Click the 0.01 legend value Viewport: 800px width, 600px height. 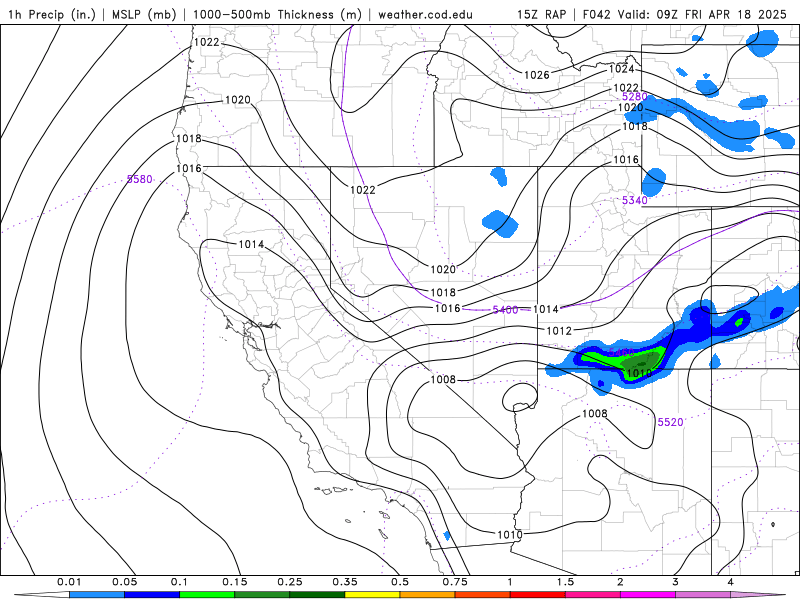pos(69,582)
